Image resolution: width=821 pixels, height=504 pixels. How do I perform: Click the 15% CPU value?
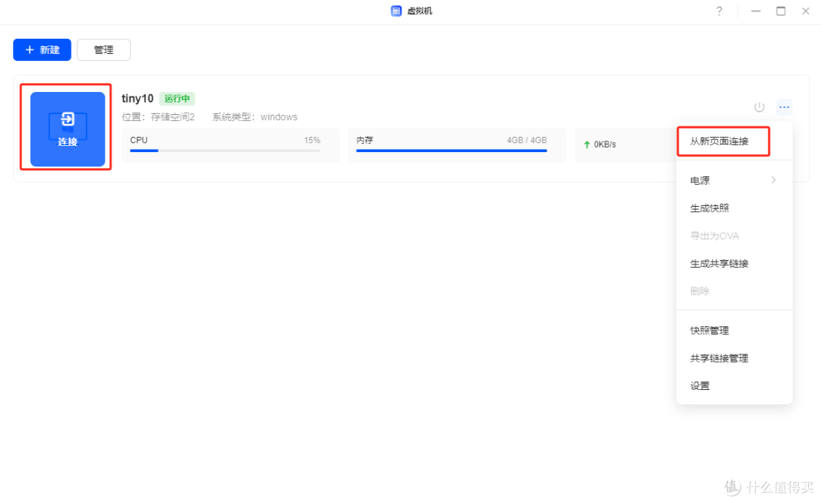coord(312,141)
